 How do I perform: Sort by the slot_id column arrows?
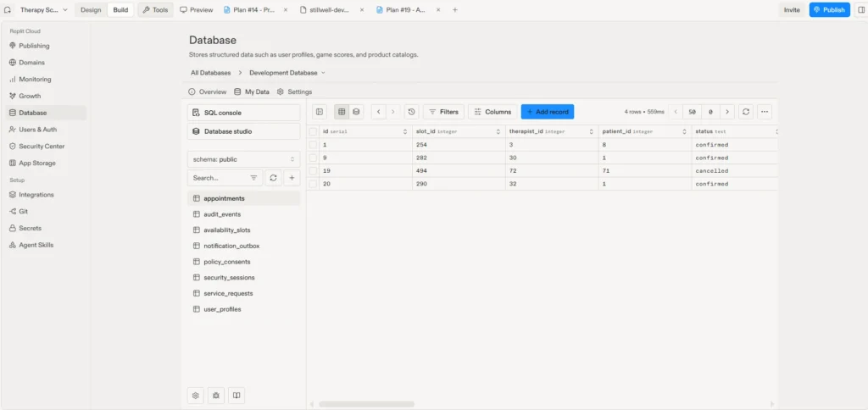point(498,131)
